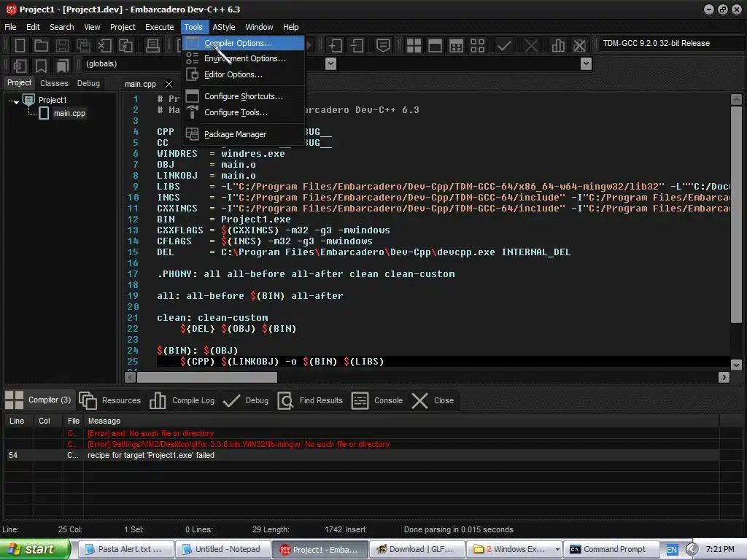Image resolution: width=747 pixels, height=560 pixels.
Task: Click the Goto bookmark icon
Action: [x=63, y=66]
